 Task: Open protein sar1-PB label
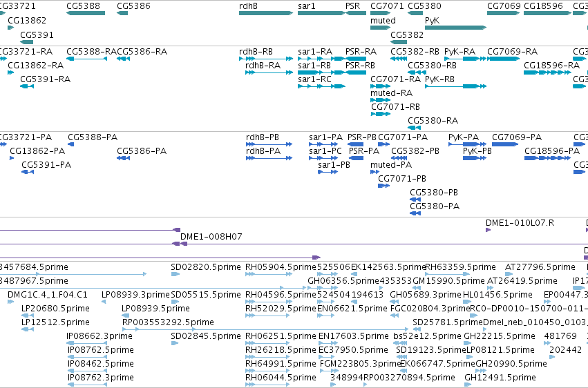[x=334, y=165]
